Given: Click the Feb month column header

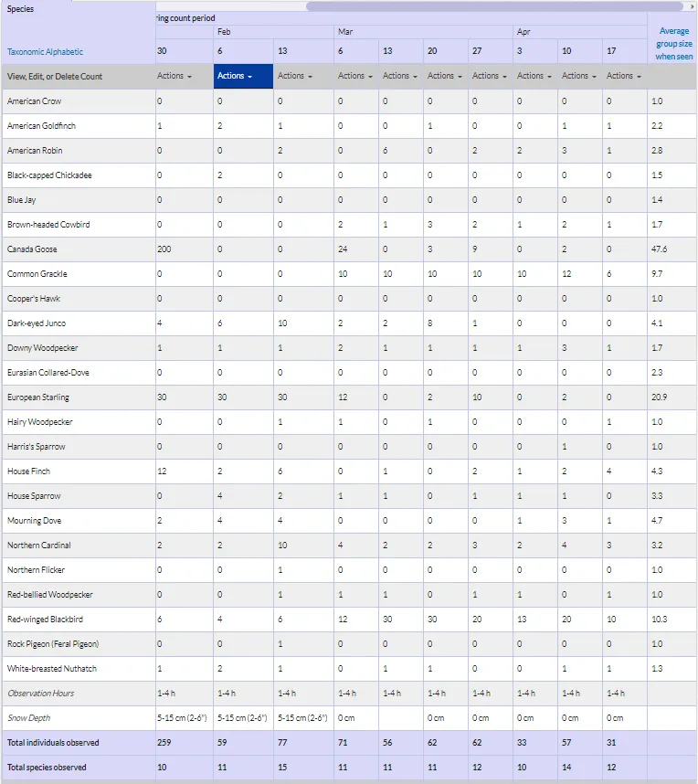Looking at the screenshot, I should [x=224, y=32].
